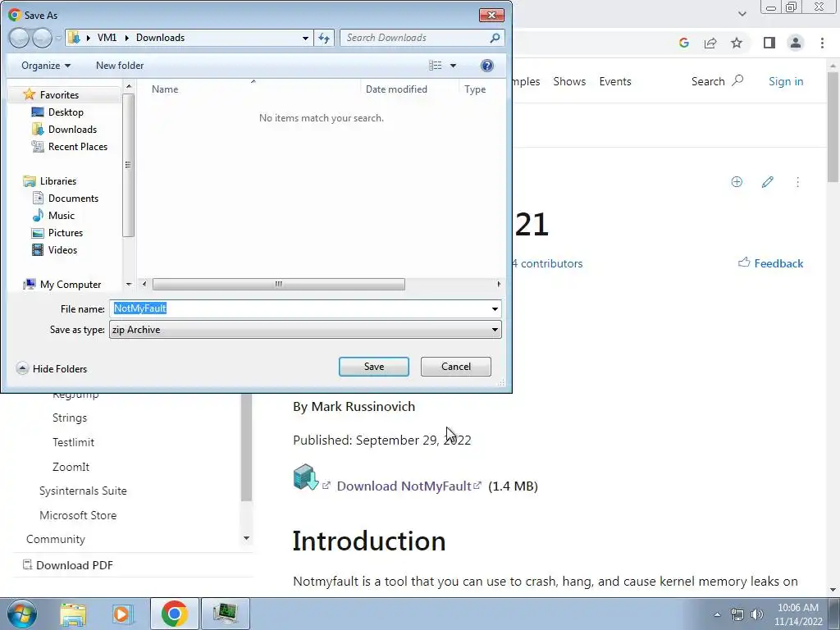Viewport: 840px width, 630px height.
Task: Bookmark this page with star icon
Action: [x=737, y=43]
